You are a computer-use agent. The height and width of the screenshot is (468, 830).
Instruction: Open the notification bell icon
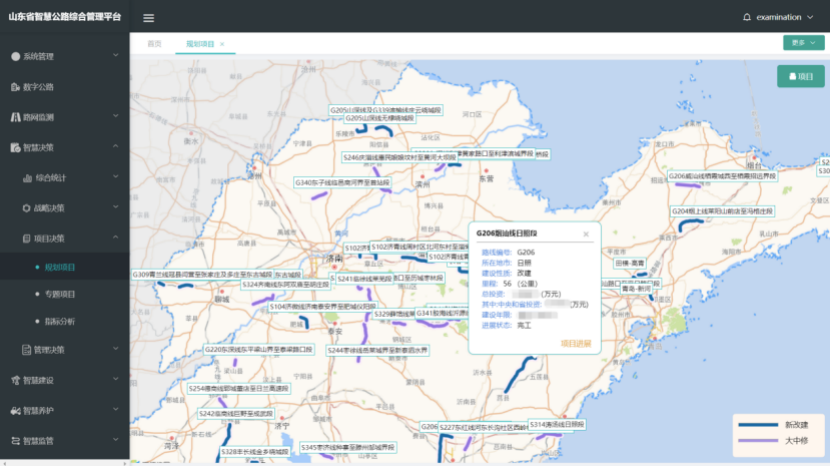(746, 17)
